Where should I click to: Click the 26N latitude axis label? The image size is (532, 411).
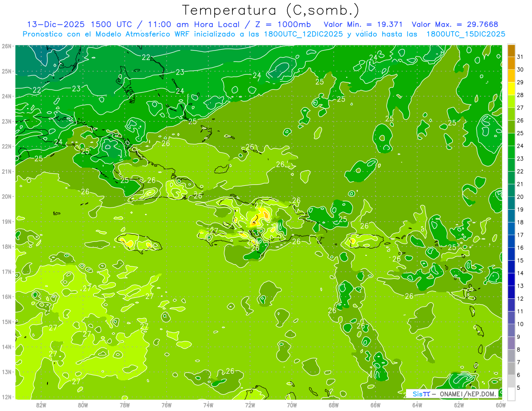[x=7, y=46]
